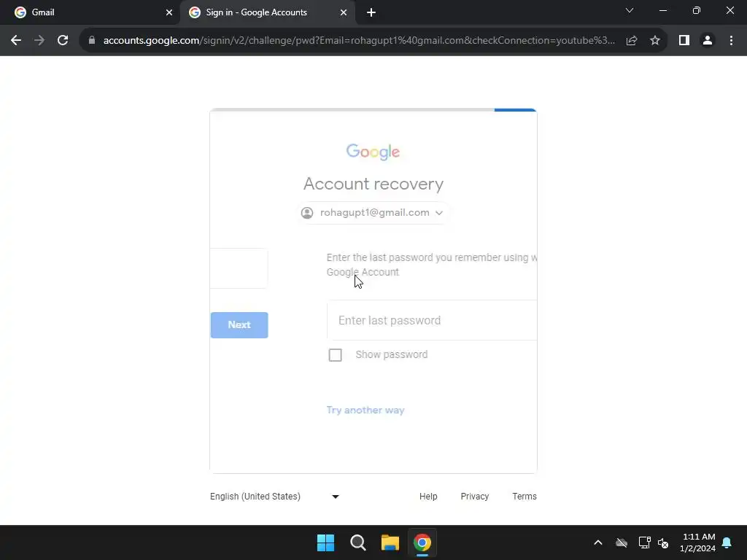
Task: Open the tab search dropdown
Action: point(630,10)
